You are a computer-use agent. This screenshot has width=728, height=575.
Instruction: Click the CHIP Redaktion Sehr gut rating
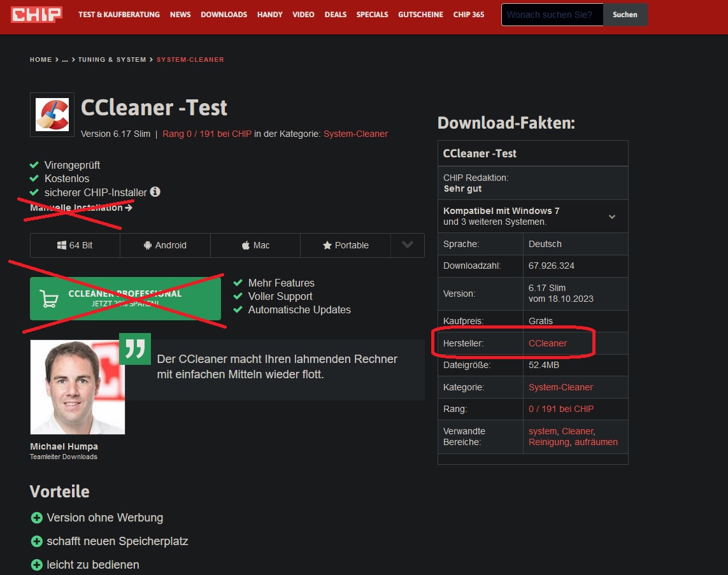point(462,188)
